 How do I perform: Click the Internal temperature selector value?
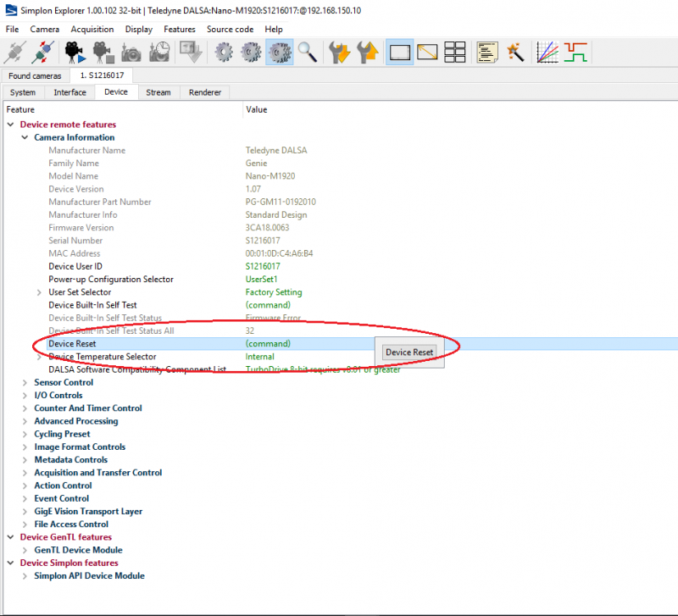[x=260, y=357]
